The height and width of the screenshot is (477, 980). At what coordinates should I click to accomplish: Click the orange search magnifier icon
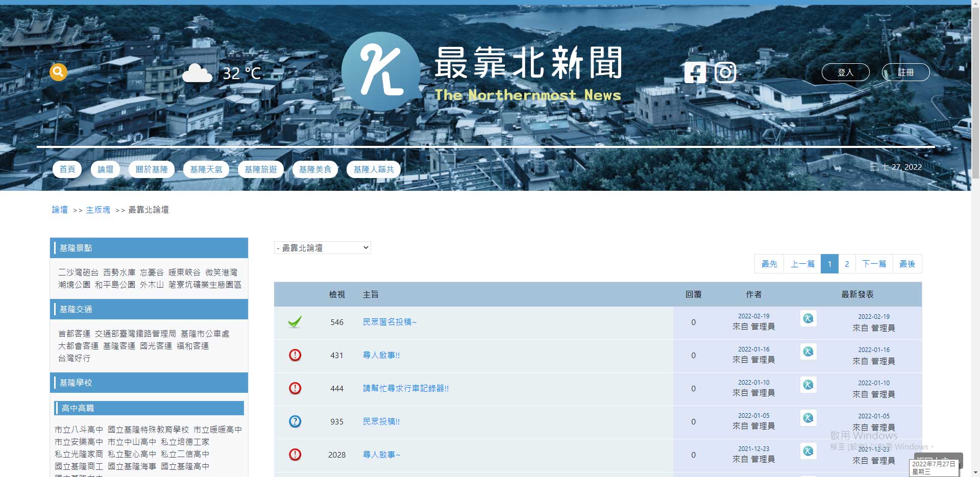pos(58,72)
